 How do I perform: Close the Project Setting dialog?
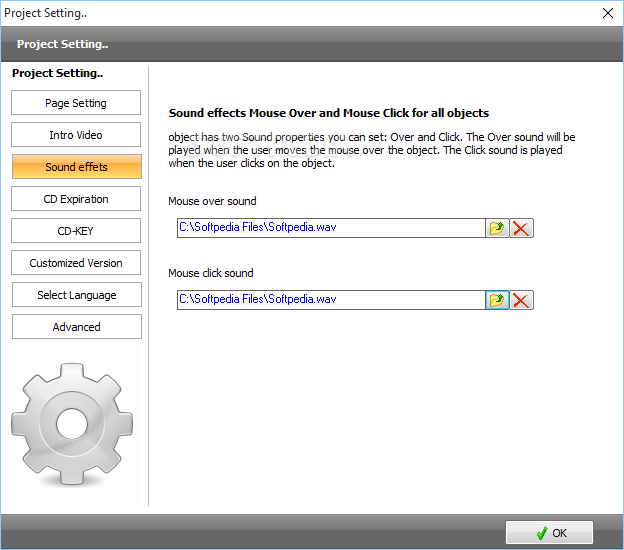coord(608,13)
